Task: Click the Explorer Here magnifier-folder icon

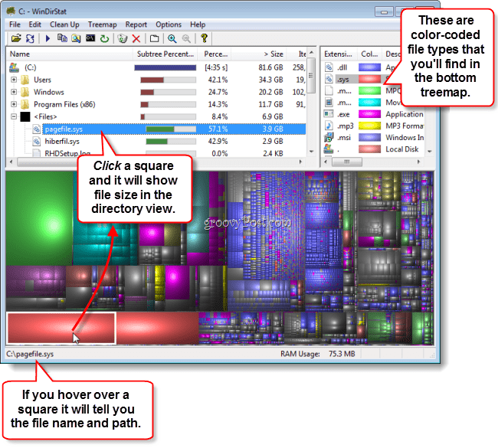Action: pos(76,39)
